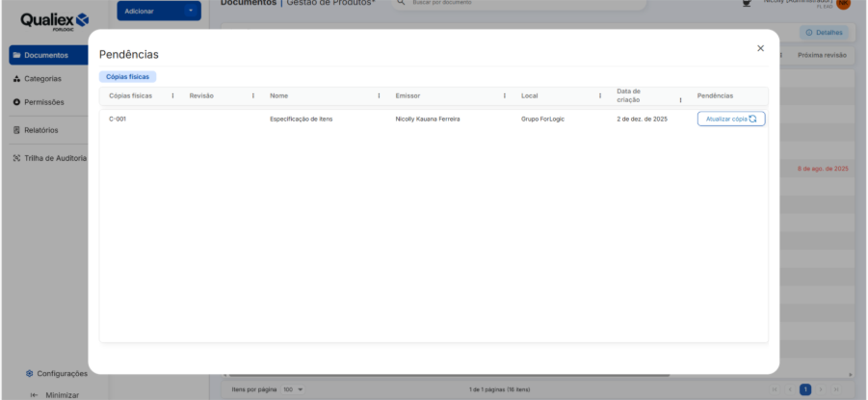The height and width of the screenshot is (400, 868).
Task: Click the Detalhes button
Action: click(823, 33)
